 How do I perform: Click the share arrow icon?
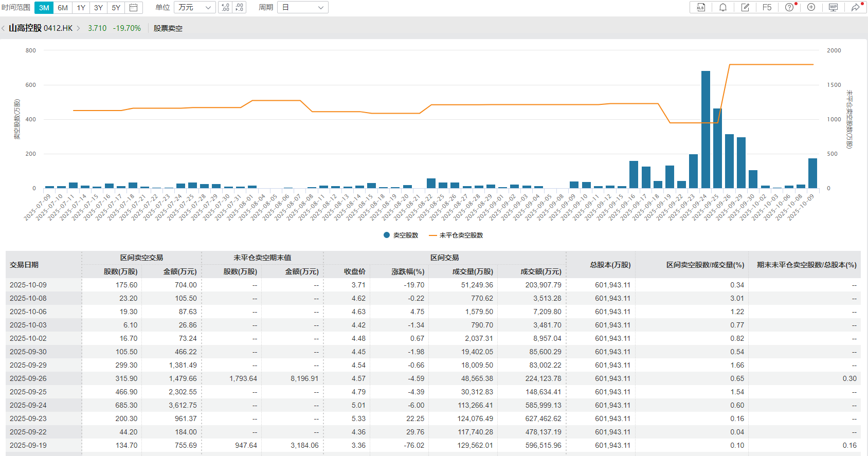point(855,7)
